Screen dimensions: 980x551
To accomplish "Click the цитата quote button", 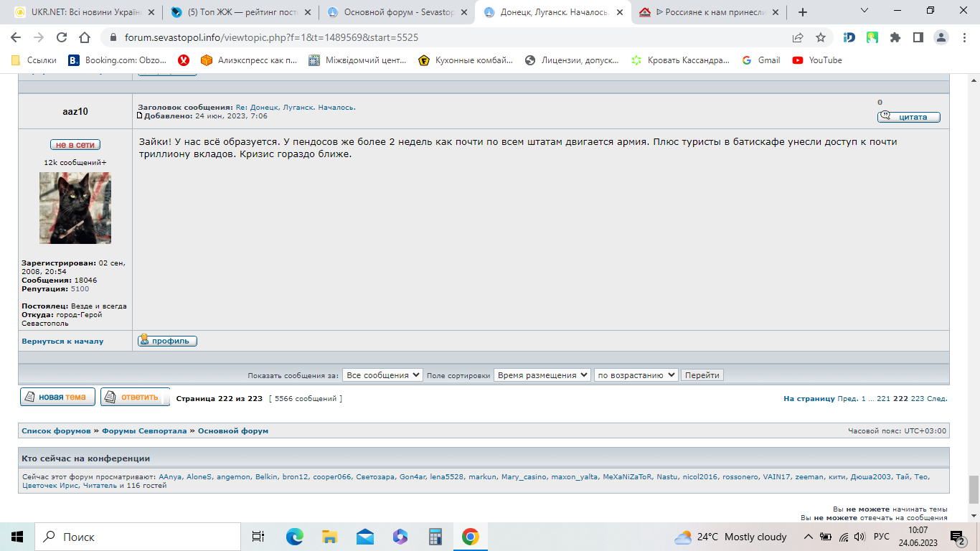I will pos(908,117).
